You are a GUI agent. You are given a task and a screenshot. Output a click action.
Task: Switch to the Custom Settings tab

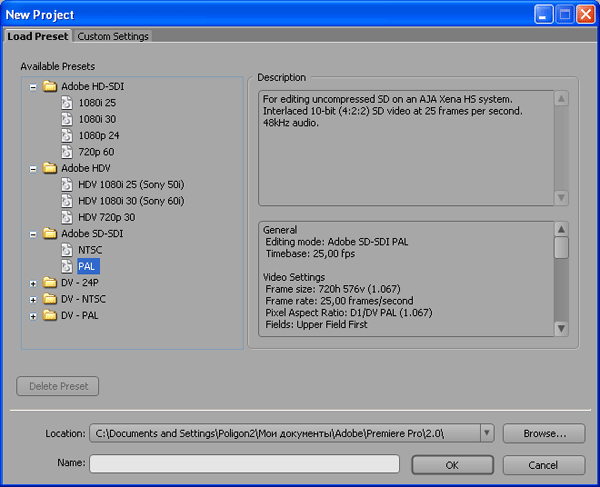[x=113, y=36]
